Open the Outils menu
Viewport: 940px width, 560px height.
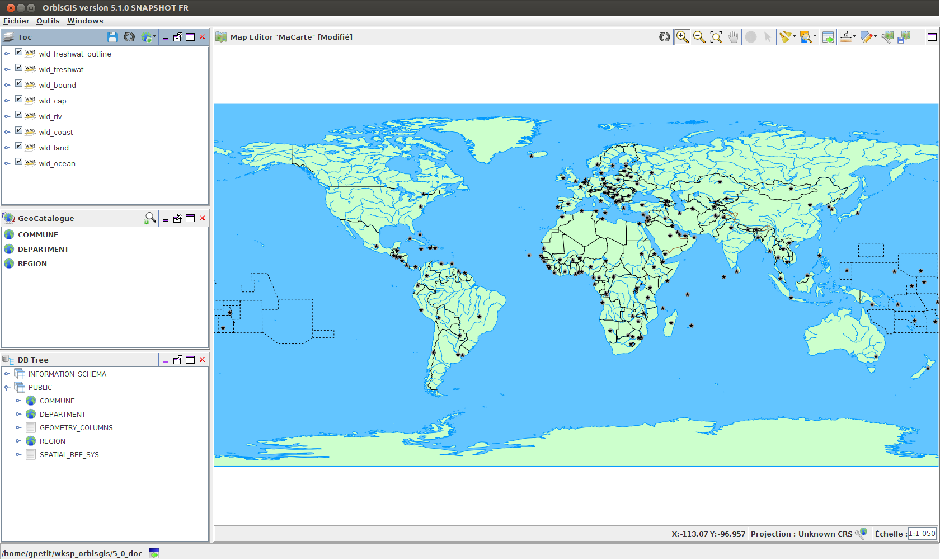[x=48, y=21]
